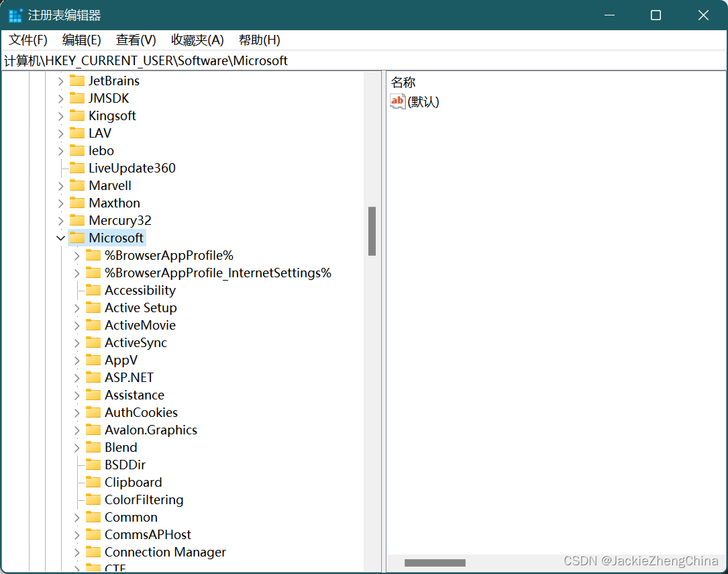Expand the ASP.NET key
Viewport: 728px width, 574px height.
click(x=77, y=378)
